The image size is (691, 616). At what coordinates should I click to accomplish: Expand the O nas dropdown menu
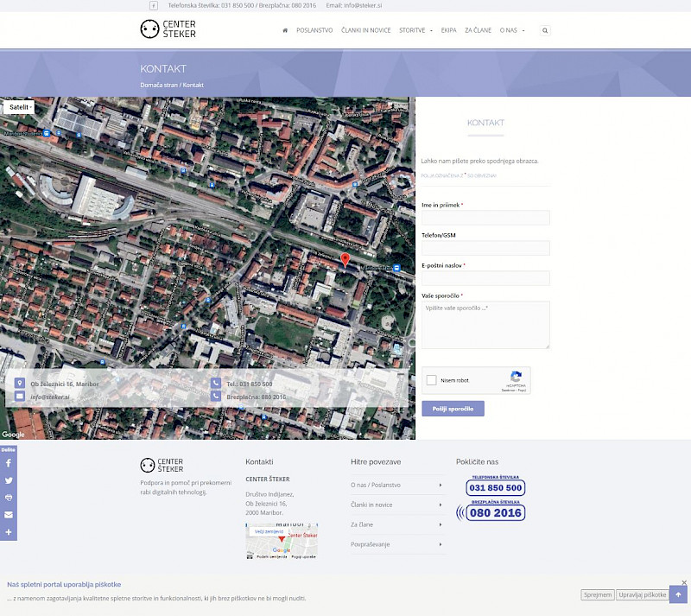(x=511, y=30)
